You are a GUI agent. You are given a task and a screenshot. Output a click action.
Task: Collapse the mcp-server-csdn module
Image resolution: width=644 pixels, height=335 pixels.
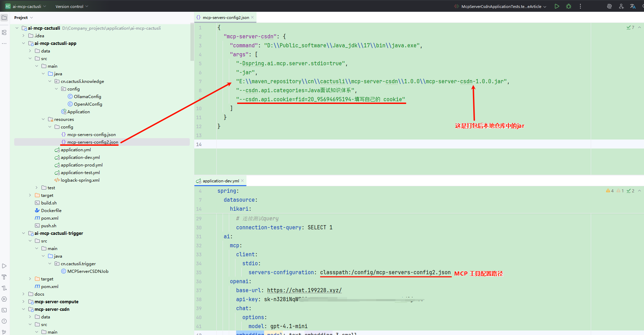(x=24, y=309)
